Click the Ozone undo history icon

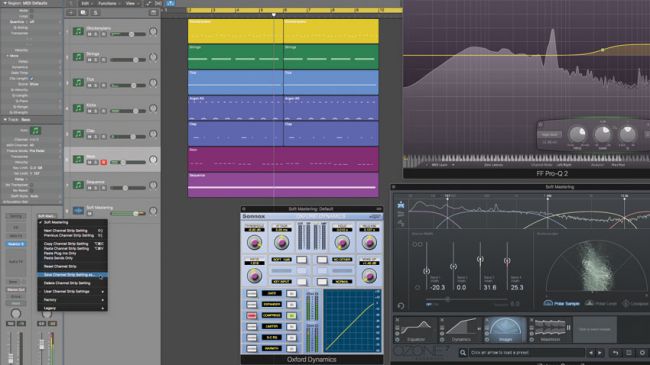616,353
